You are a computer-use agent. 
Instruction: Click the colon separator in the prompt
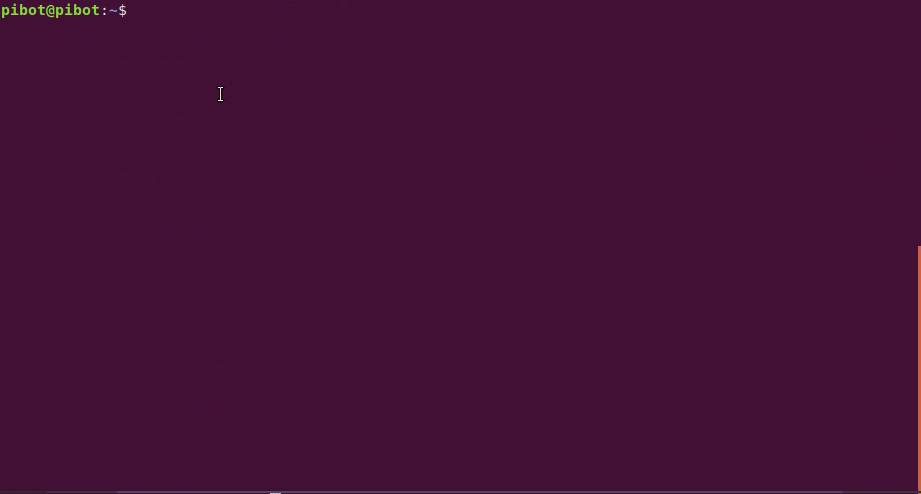click(x=105, y=11)
